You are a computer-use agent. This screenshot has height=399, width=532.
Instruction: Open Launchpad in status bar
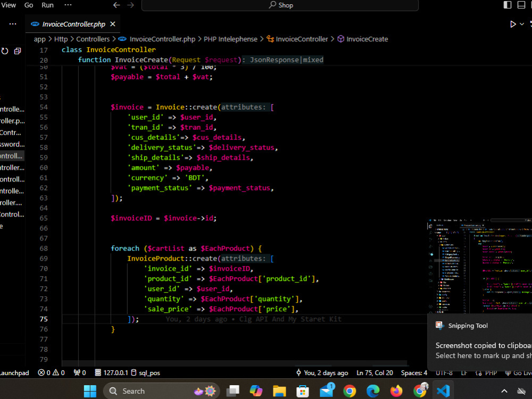14,373
